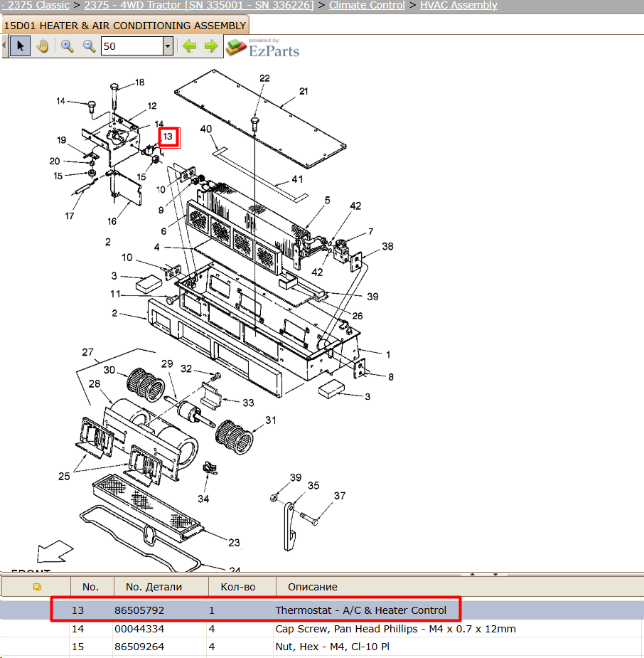Click callout 13 on the diagram

pyautogui.click(x=168, y=137)
